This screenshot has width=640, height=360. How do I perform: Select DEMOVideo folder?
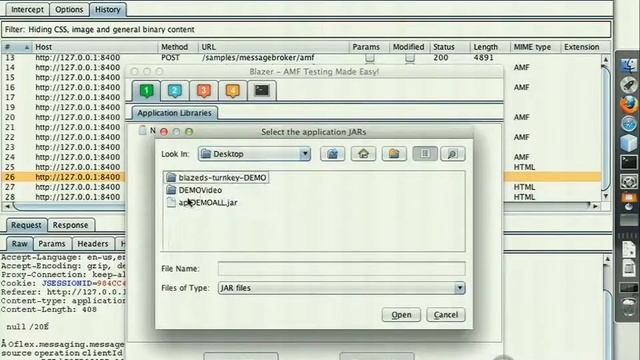tap(194, 190)
